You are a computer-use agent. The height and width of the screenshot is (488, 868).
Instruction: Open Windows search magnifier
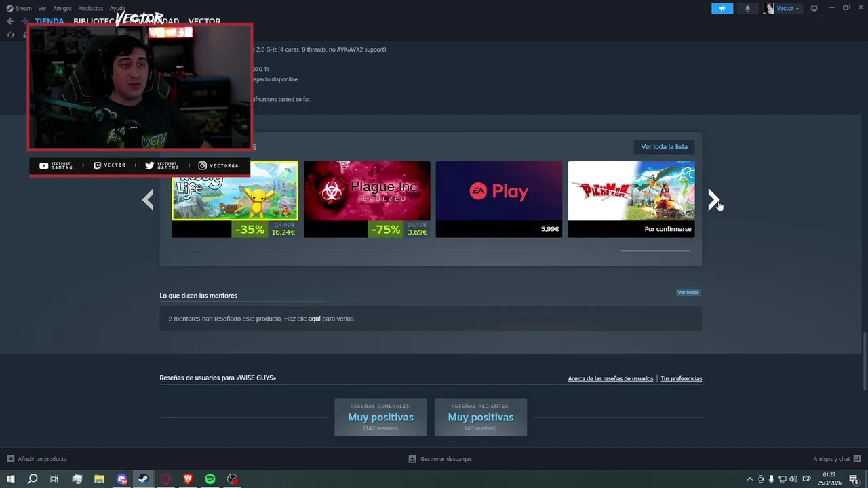click(x=32, y=479)
